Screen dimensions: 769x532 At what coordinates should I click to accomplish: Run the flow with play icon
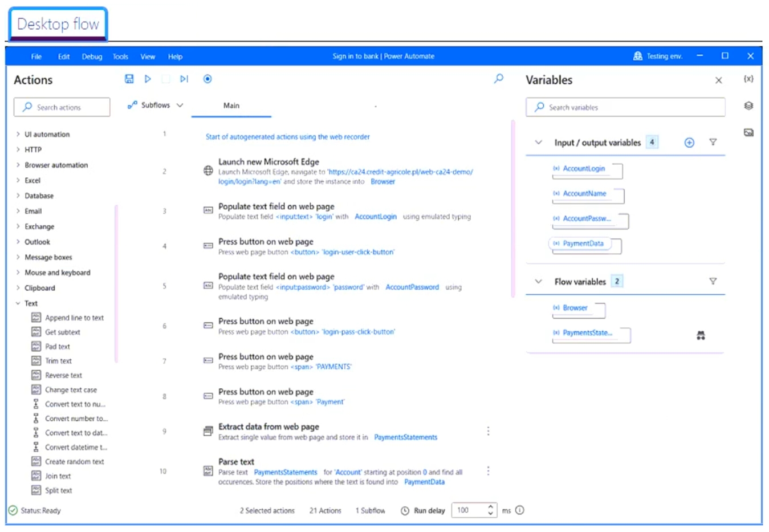(148, 79)
